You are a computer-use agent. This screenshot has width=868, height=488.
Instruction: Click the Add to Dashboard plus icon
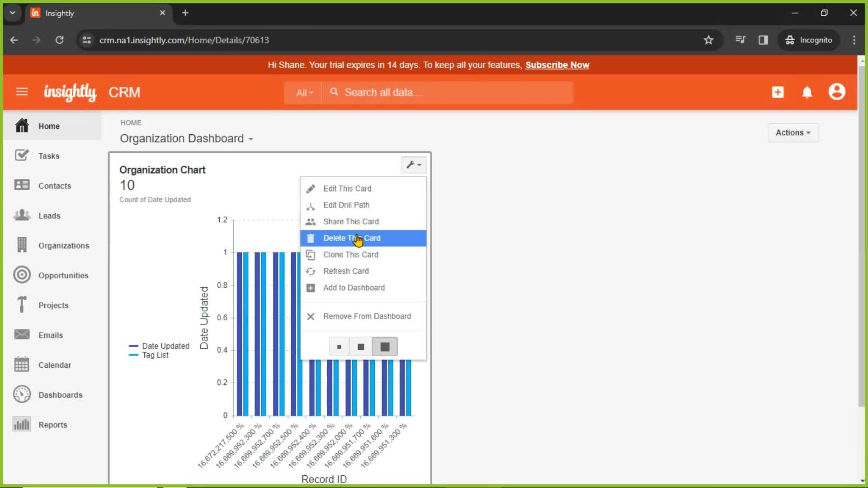[311, 288]
